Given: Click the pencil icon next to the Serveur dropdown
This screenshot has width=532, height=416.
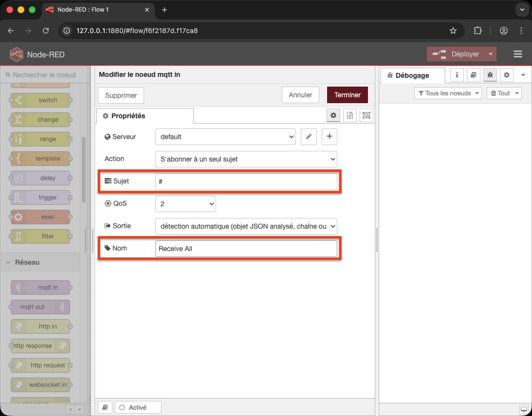Looking at the screenshot, I should point(309,137).
